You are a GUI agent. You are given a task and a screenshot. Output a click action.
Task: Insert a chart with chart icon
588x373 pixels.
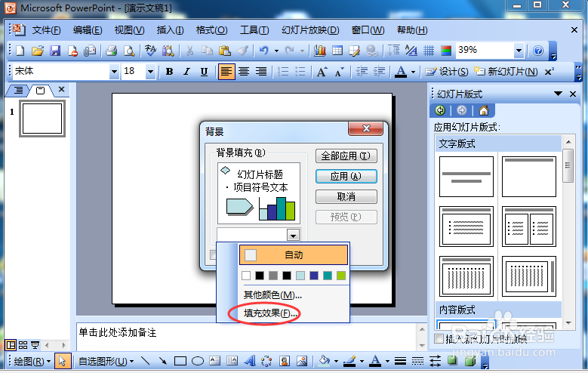(319, 51)
